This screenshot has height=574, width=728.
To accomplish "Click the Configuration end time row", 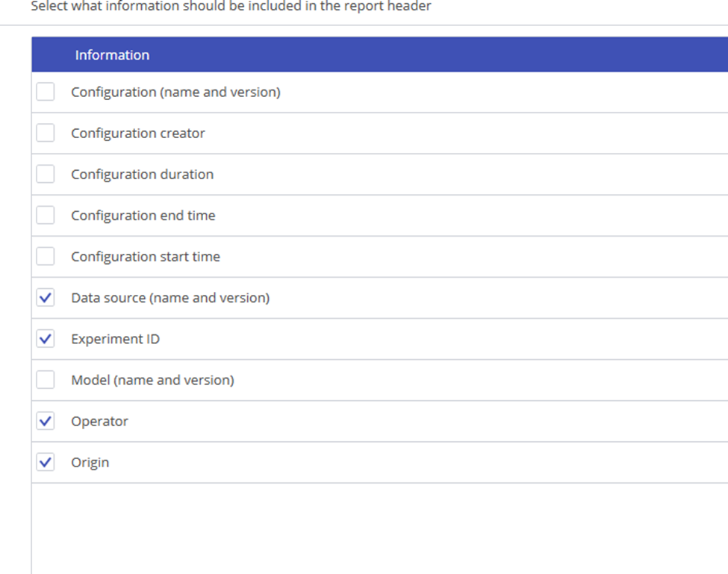I will pos(143,215).
